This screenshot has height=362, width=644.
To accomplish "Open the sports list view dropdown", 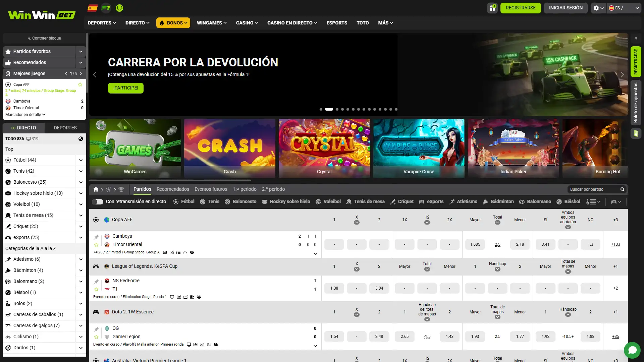I will 593,201.
